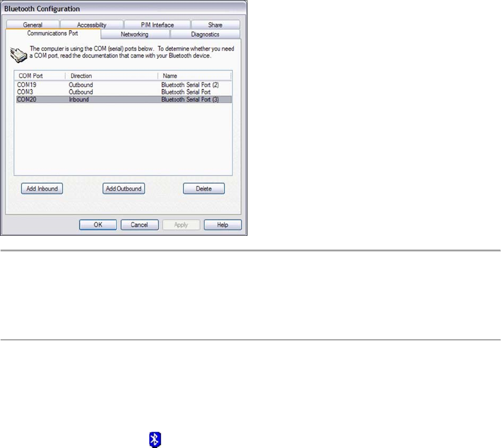The image size is (501, 448).
Task: Cancel the Bluetooth Configuration dialog
Action: 139,225
